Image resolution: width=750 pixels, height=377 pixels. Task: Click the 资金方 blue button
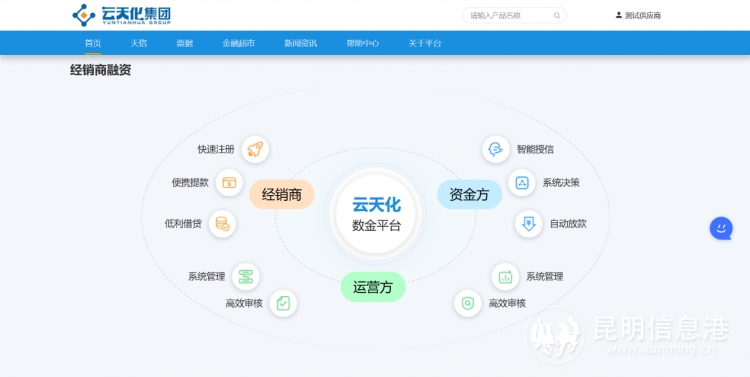click(469, 194)
